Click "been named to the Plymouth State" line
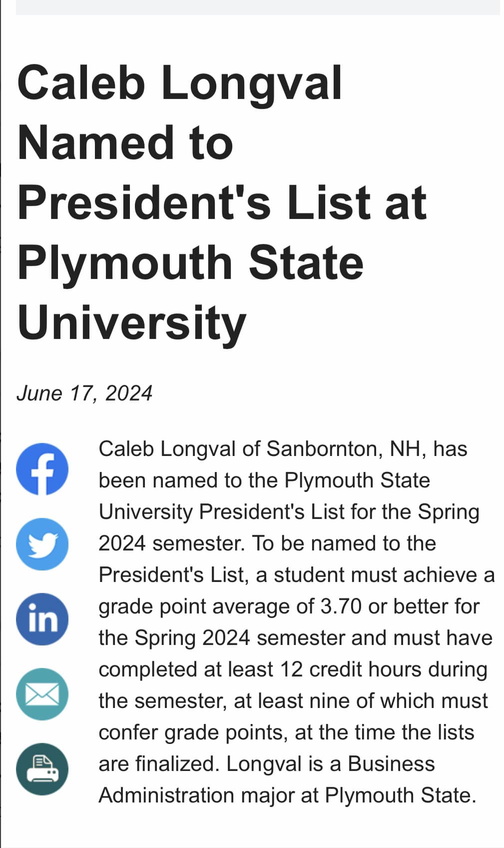 tap(264, 480)
